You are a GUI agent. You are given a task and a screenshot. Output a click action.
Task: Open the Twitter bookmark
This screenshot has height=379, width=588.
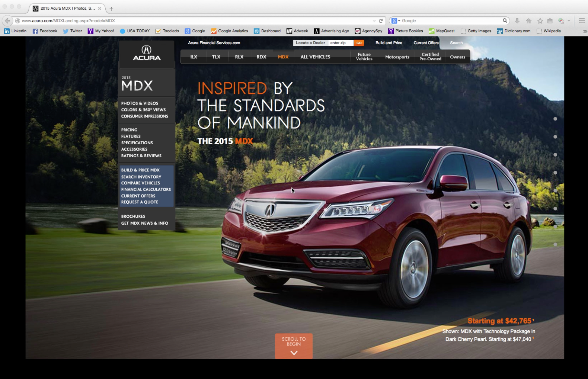72,31
